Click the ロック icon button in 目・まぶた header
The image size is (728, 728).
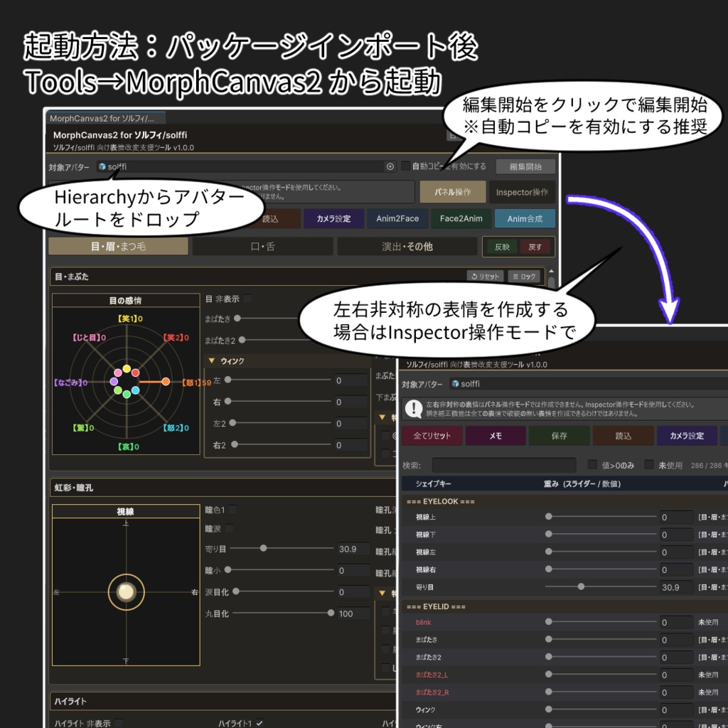point(524,277)
